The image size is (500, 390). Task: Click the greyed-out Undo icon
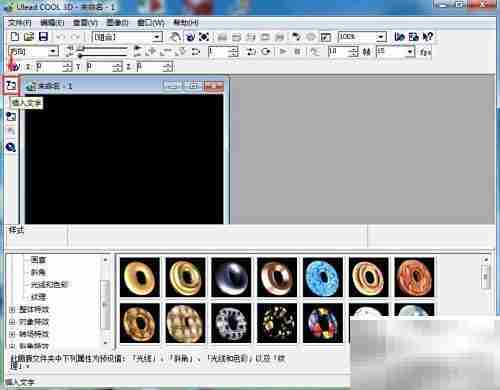[x=61, y=37]
